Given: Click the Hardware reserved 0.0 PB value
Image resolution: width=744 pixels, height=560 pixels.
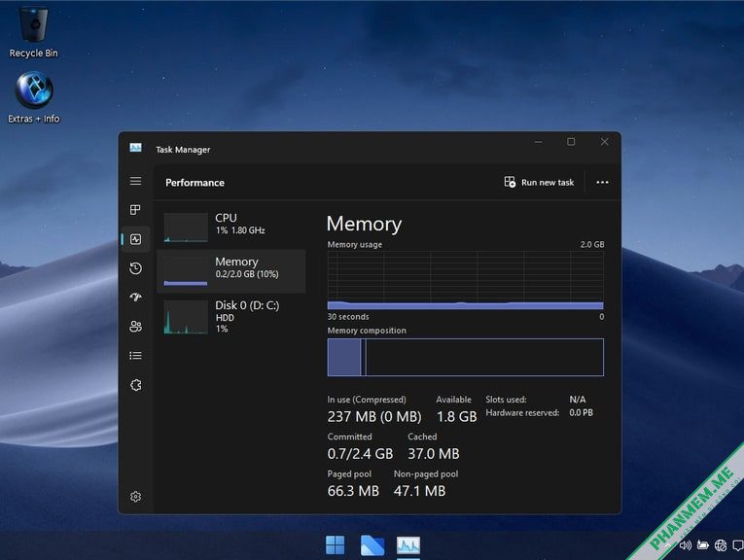Looking at the screenshot, I should (x=582, y=412).
